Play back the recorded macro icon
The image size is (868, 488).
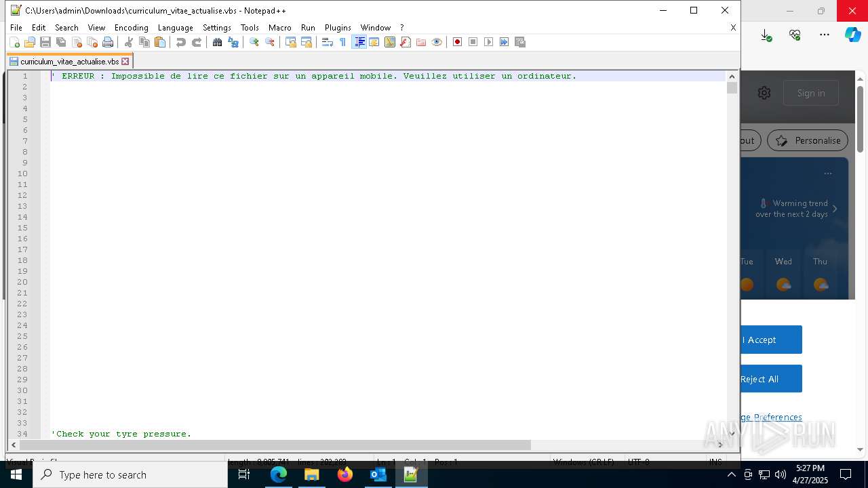(489, 42)
